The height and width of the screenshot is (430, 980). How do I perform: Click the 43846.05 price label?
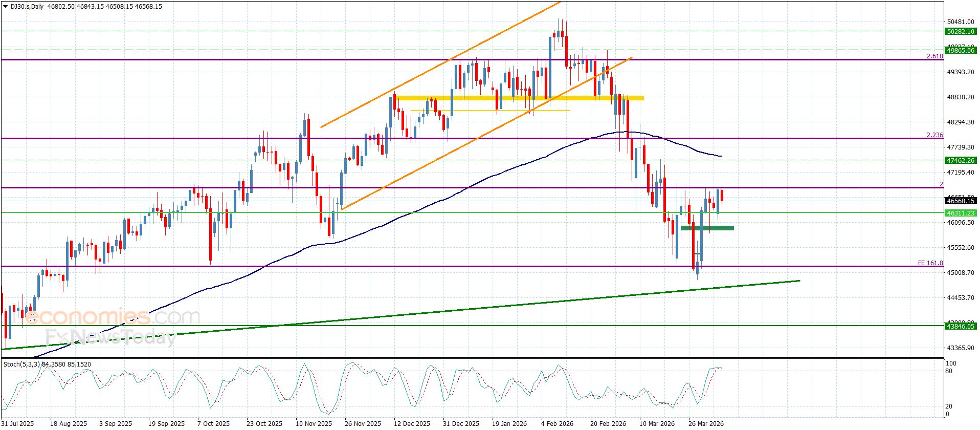pyautogui.click(x=961, y=326)
